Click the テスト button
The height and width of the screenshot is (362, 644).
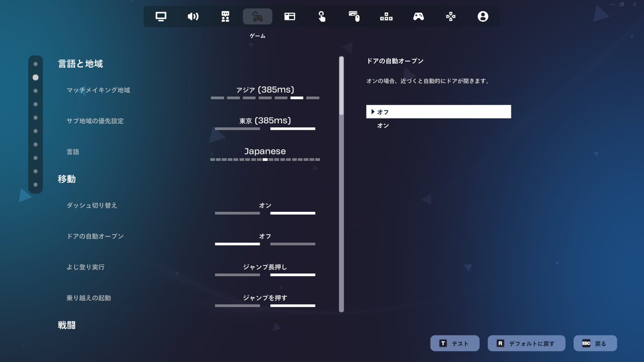point(455,344)
